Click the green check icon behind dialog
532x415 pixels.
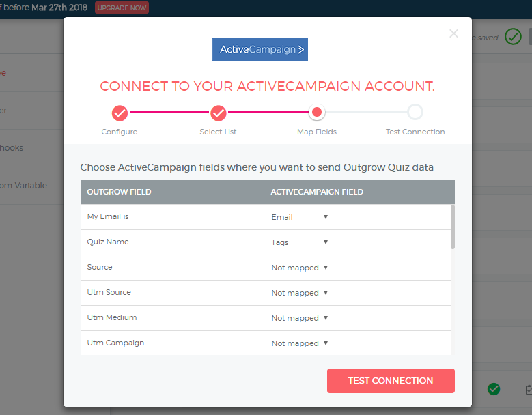(494, 389)
